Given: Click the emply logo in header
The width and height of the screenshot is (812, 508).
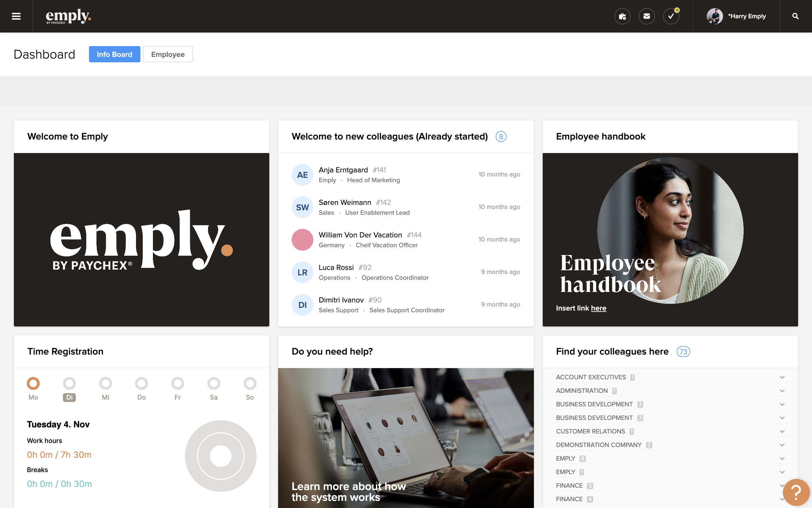Looking at the screenshot, I should point(68,16).
